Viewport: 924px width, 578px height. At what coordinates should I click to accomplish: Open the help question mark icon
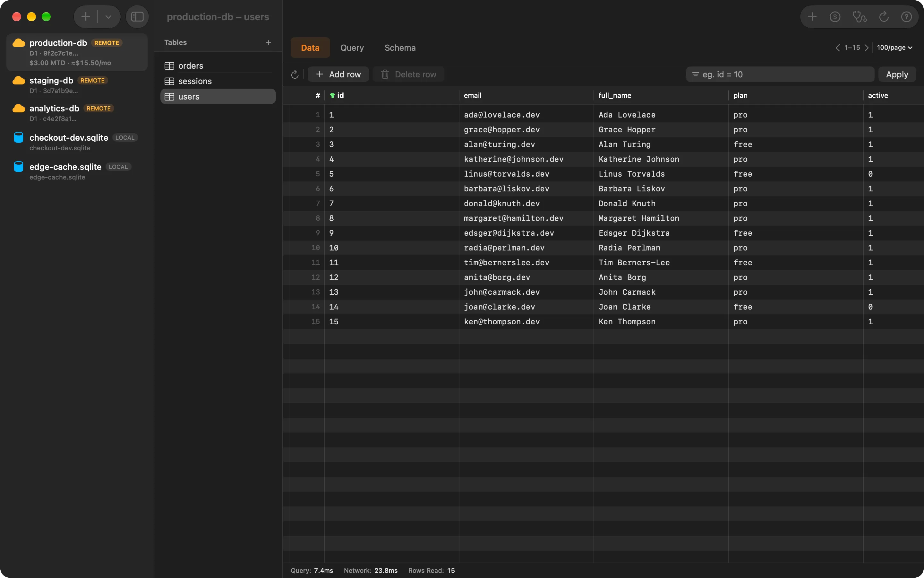[906, 17]
